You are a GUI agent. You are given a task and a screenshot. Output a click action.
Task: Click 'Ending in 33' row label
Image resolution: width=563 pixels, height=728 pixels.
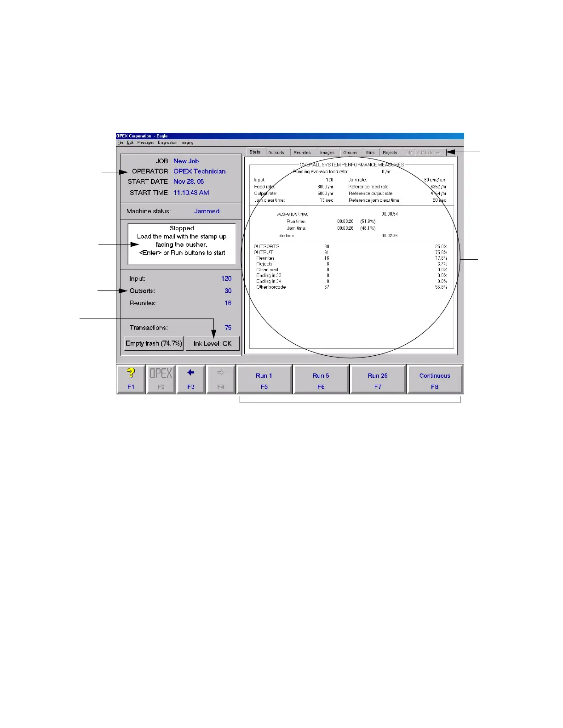tap(269, 276)
